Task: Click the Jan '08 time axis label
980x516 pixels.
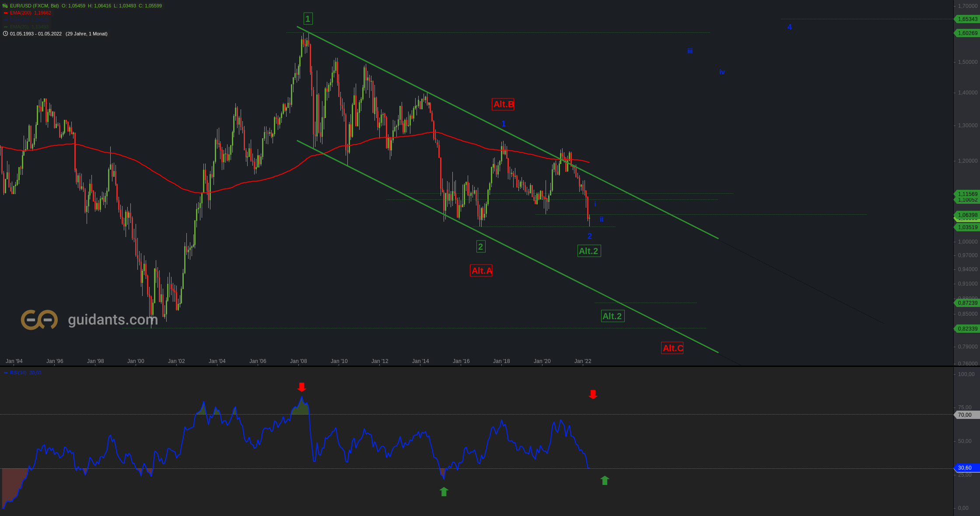Action: pyautogui.click(x=298, y=361)
